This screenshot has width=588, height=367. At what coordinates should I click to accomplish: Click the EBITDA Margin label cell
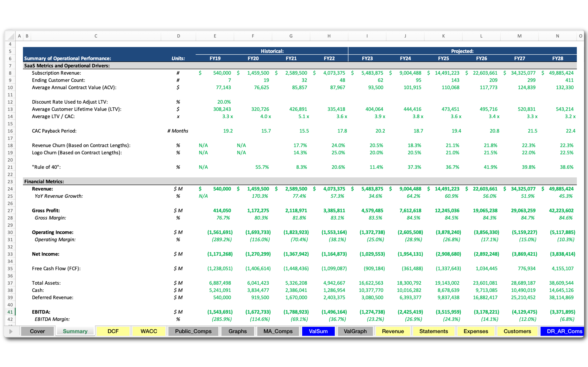tap(52, 319)
